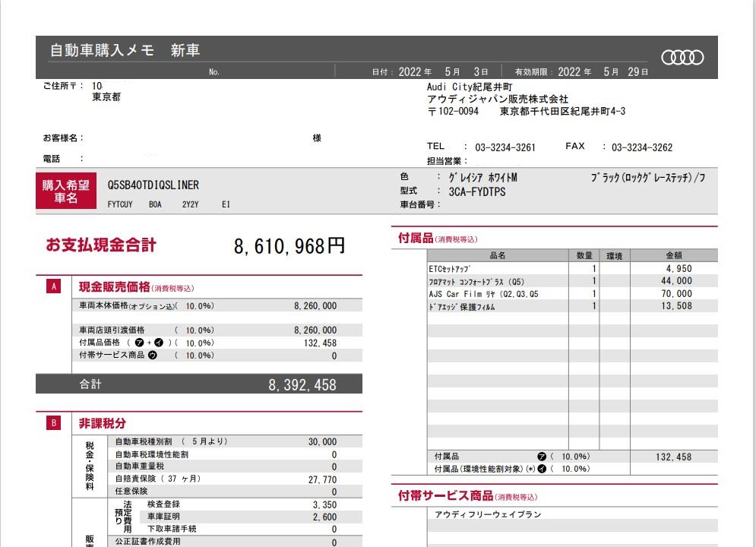Click the 自賠責保険 amount 27,770
Screen dimensions: 756x547
[323, 479]
